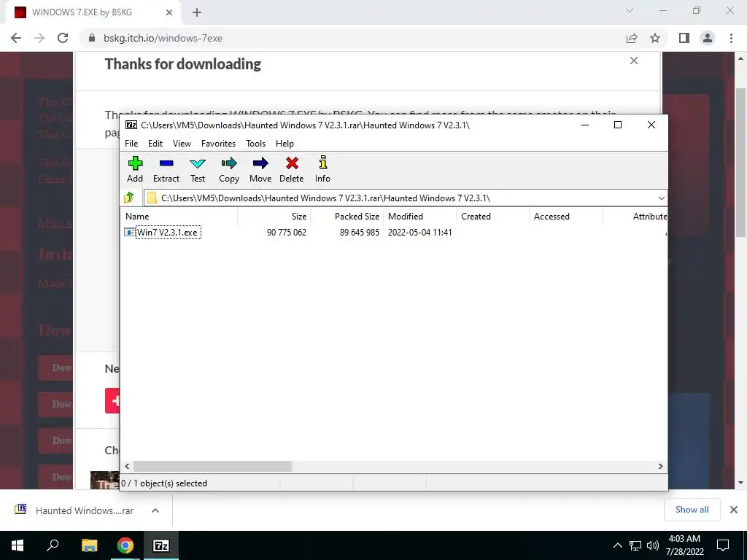This screenshot has height=560, width=747.
Task: Toggle the Chrome side panel icon
Action: click(x=684, y=38)
